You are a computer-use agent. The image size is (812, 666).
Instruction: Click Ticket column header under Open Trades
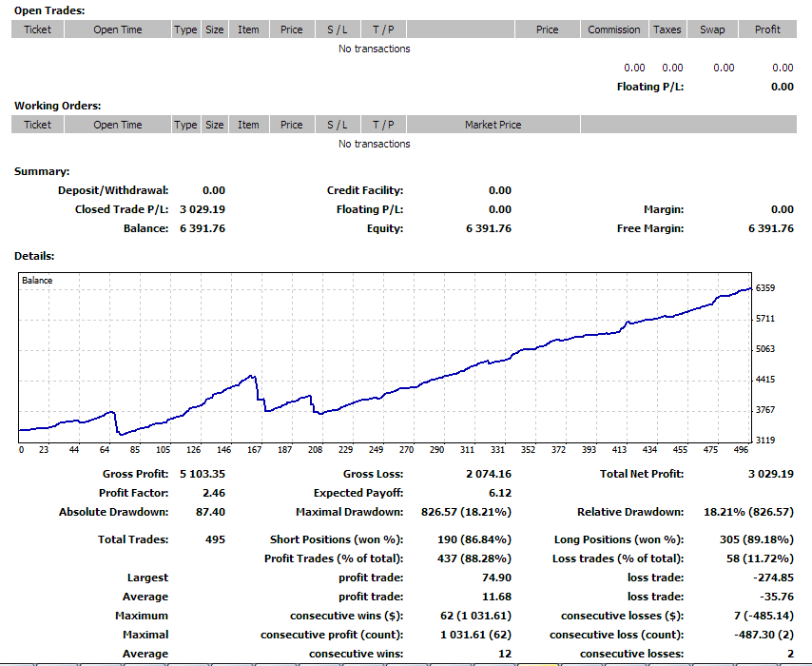(x=38, y=29)
